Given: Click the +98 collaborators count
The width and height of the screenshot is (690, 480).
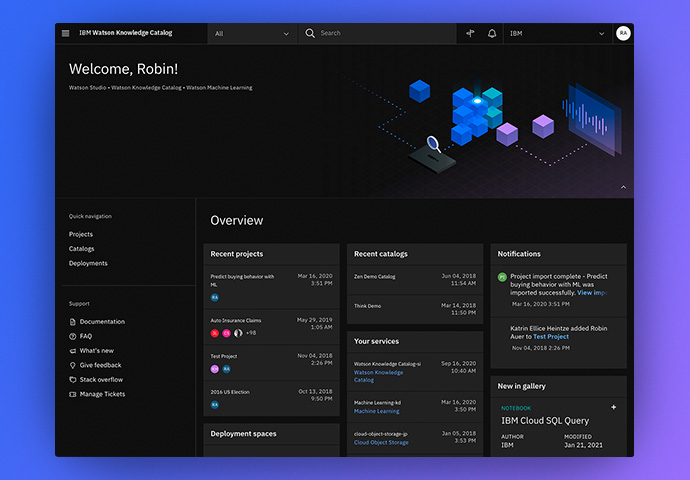Looking at the screenshot, I should (x=251, y=333).
